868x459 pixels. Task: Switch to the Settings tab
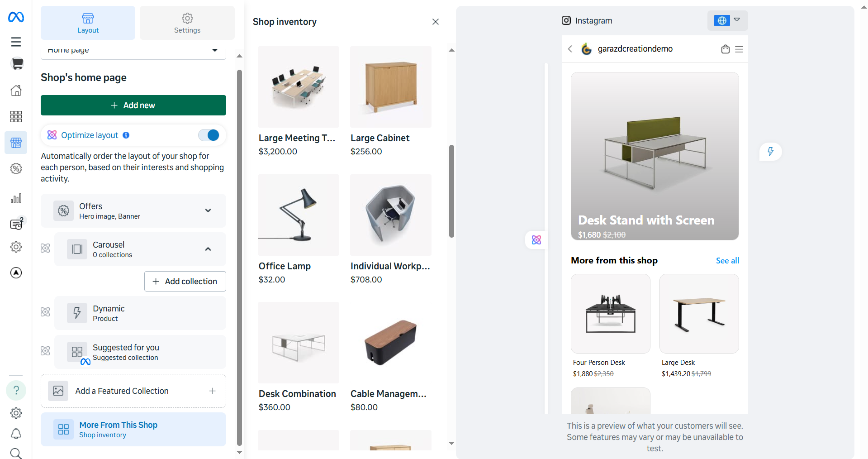tap(187, 23)
